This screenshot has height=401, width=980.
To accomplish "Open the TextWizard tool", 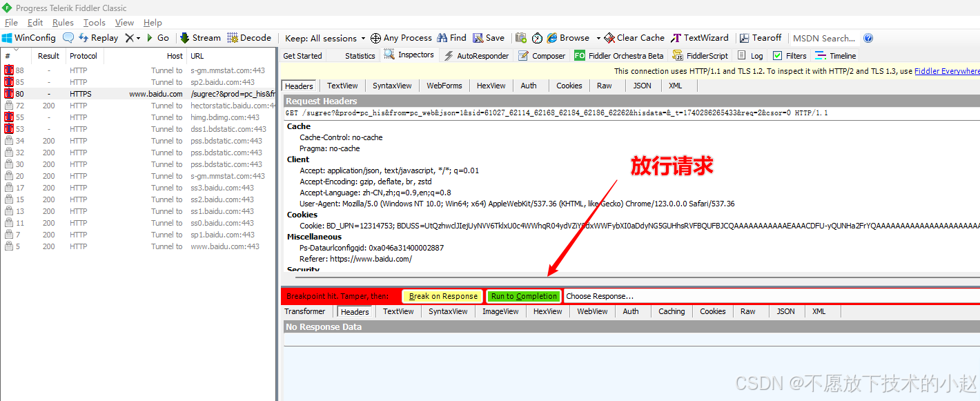I will (700, 38).
